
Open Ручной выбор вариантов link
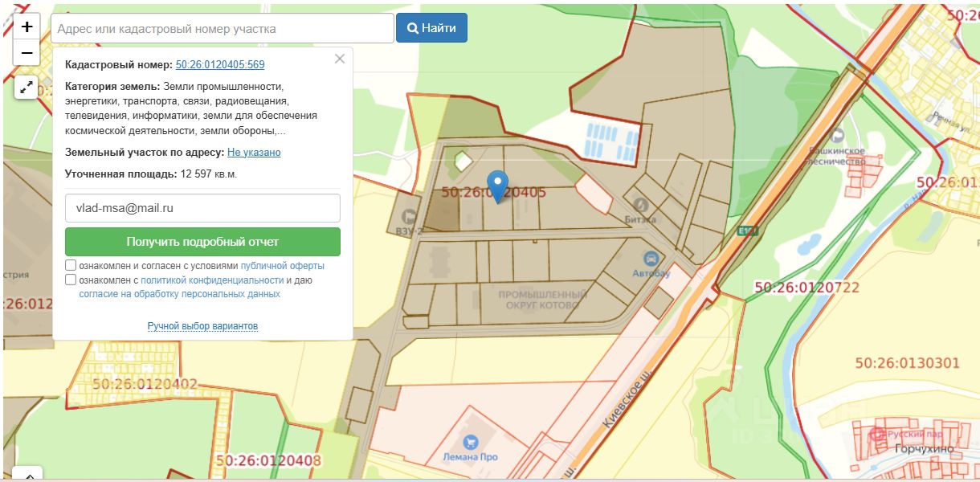(202, 326)
